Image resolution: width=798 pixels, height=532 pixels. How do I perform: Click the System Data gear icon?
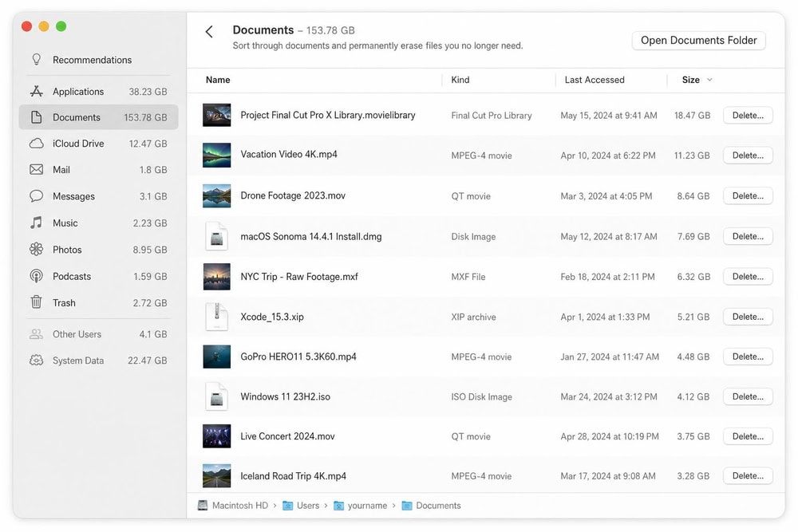coord(36,361)
